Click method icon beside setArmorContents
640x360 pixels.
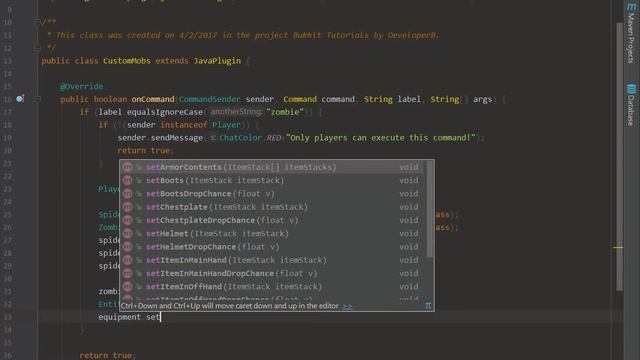tap(127, 167)
